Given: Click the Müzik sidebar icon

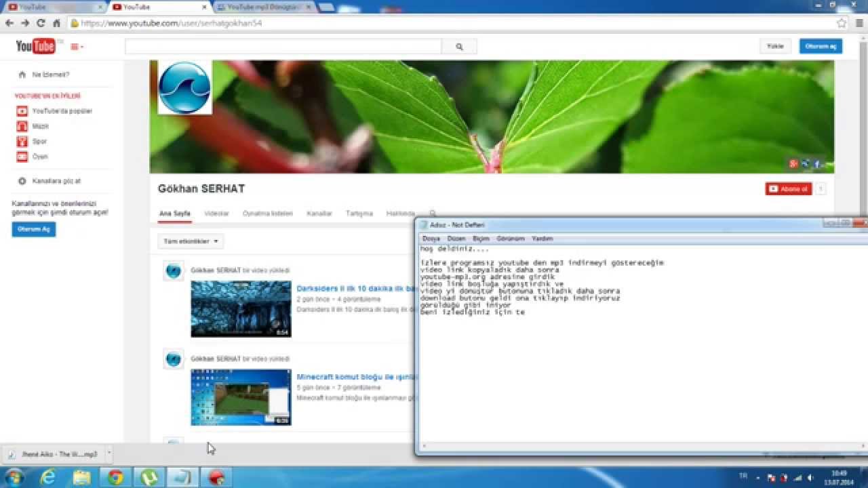Looking at the screenshot, I should pyautogui.click(x=22, y=126).
